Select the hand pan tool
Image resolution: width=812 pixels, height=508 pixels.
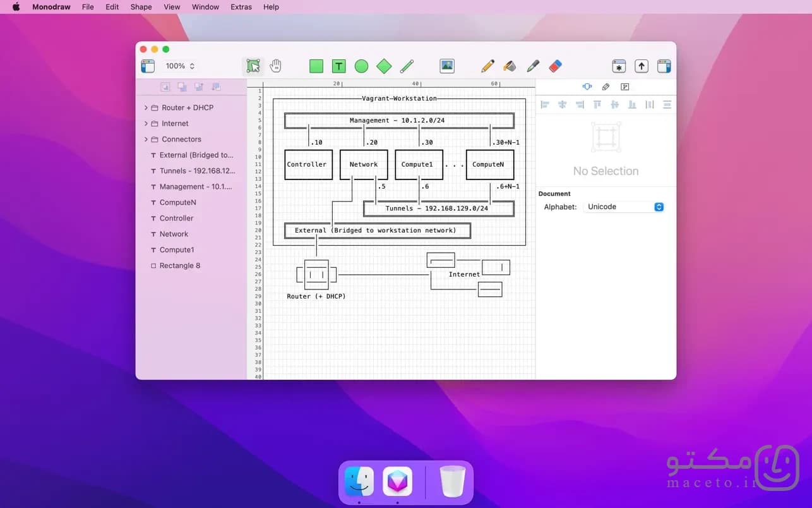276,66
